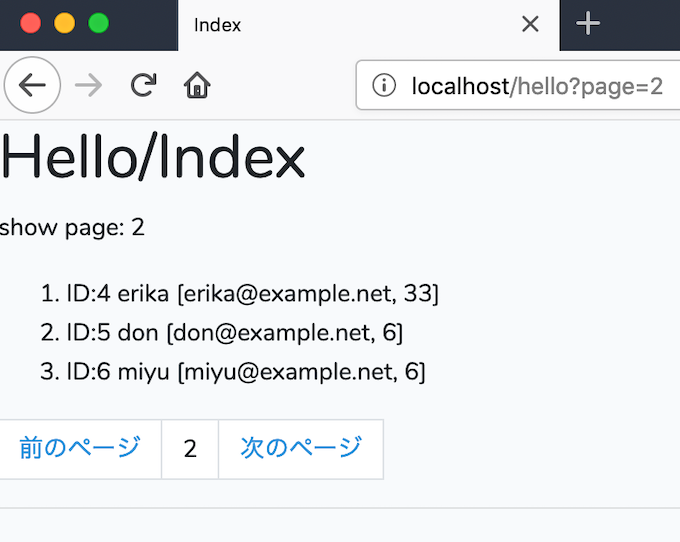This screenshot has width=680, height=542.
Task: Go to previous page via 前のページ
Action: coord(80,448)
